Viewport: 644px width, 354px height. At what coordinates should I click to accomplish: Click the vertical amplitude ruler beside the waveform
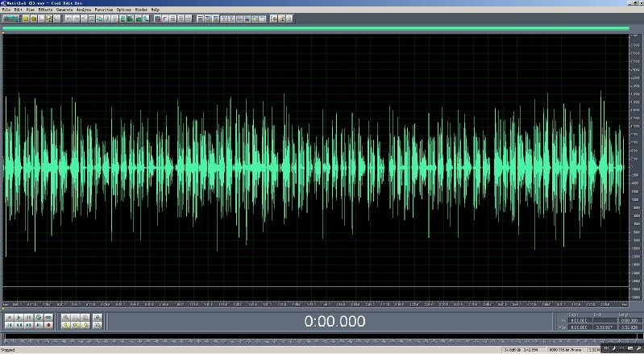634,167
